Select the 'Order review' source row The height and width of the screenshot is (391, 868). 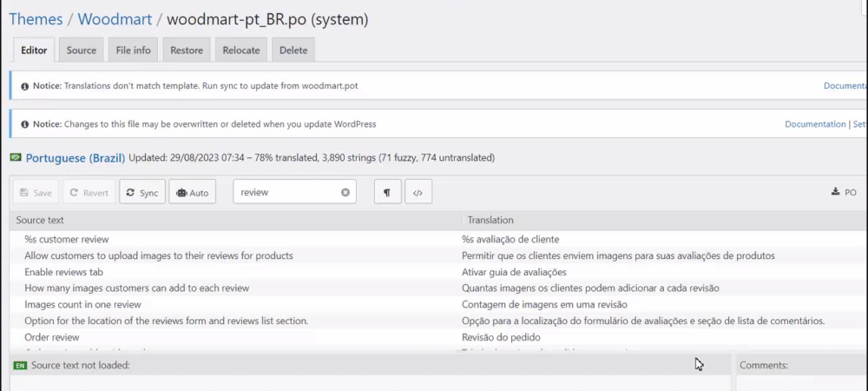pos(52,337)
